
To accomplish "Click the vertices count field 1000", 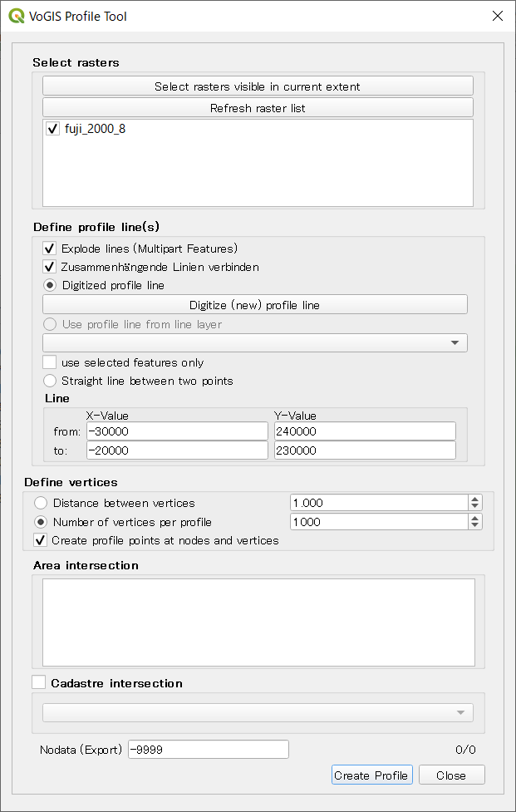I will coord(380,522).
